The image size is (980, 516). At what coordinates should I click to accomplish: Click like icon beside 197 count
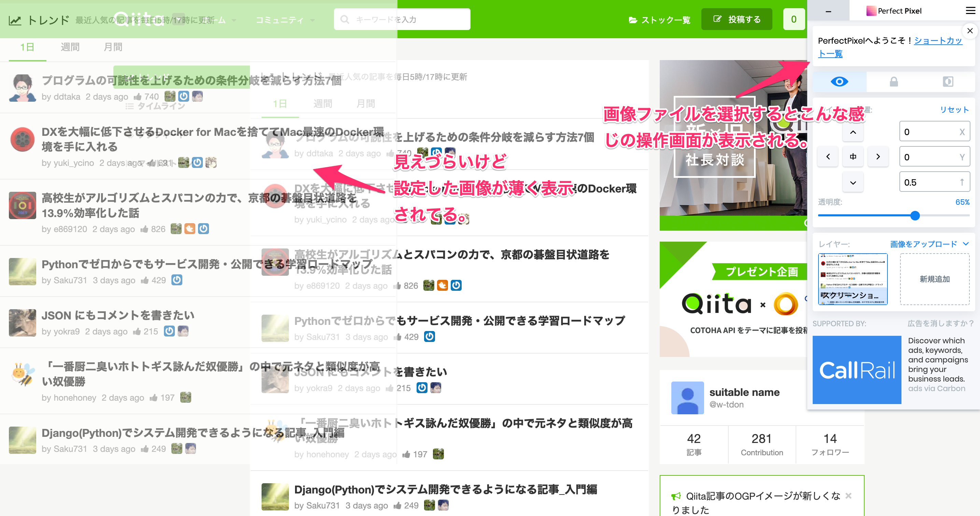click(x=406, y=454)
